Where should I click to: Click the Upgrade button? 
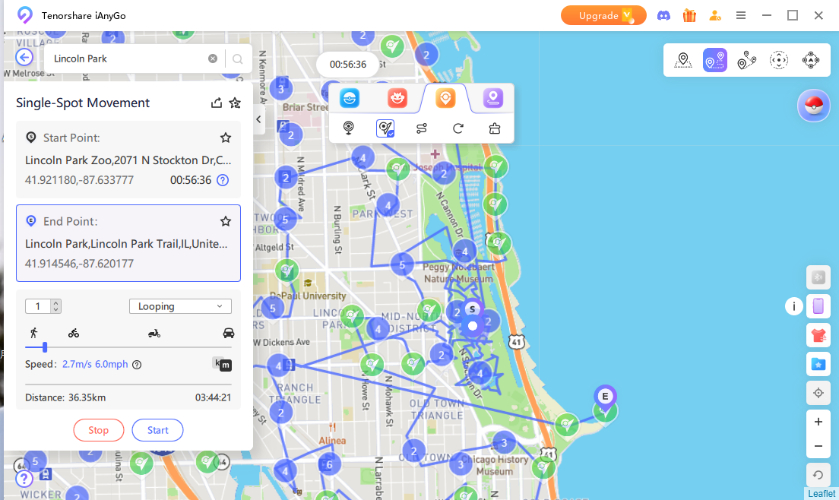pyautogui.click(x=604, y=16)
